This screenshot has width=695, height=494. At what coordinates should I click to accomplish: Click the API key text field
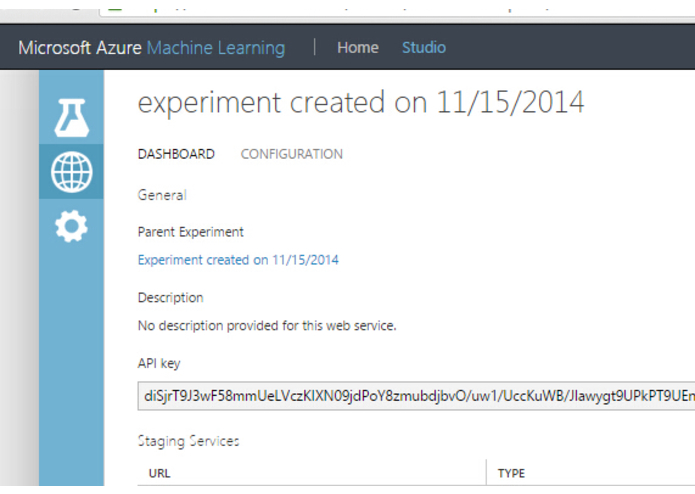(x=416, y=396)
